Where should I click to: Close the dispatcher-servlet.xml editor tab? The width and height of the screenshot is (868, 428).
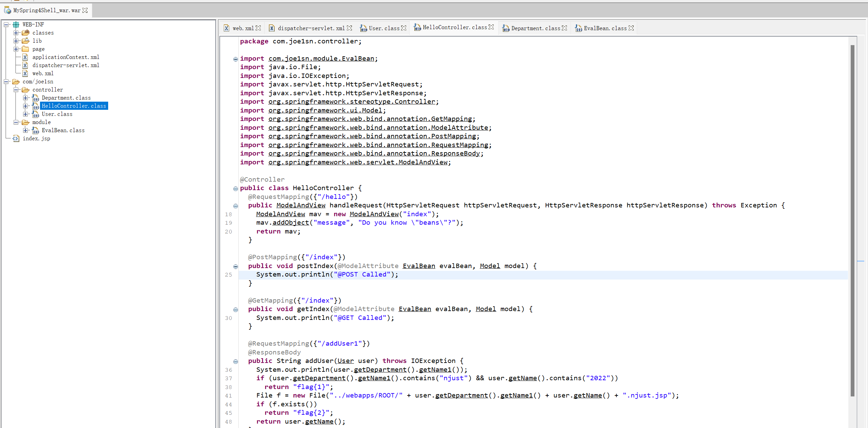[350, 28]
